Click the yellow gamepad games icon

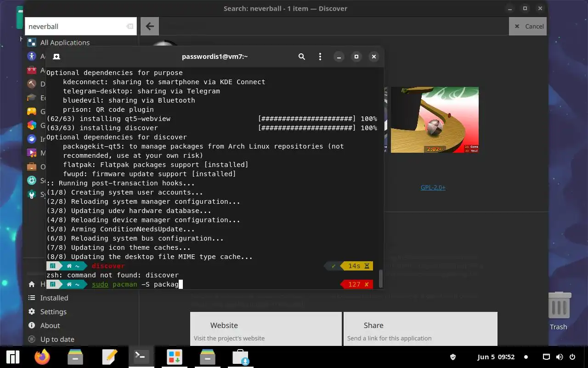(x=32, y=111)
